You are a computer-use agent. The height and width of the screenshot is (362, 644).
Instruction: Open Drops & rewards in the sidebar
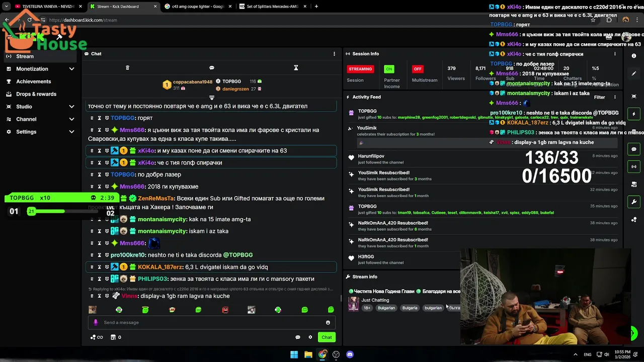[40, 94]
